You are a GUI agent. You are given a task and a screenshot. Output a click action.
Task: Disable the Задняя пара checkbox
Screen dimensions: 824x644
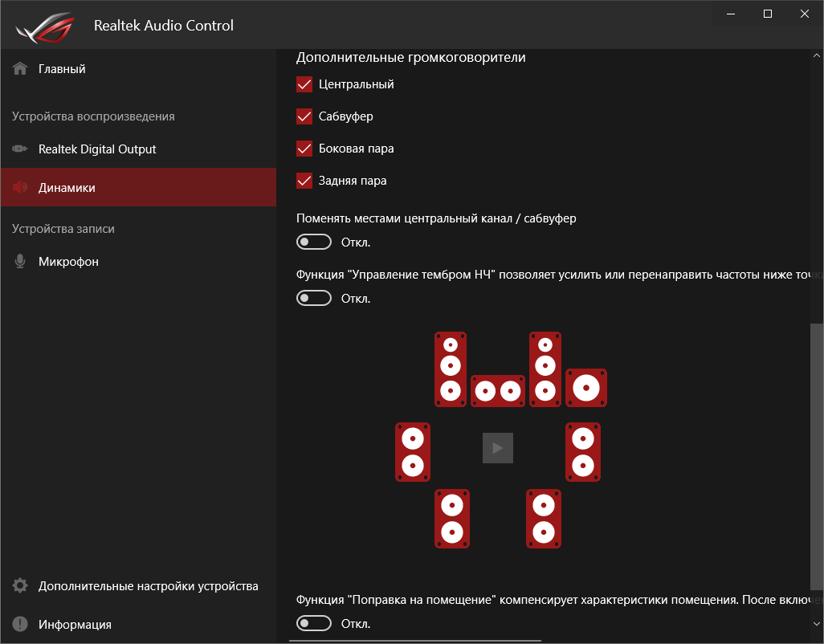[x=304, y=181]
